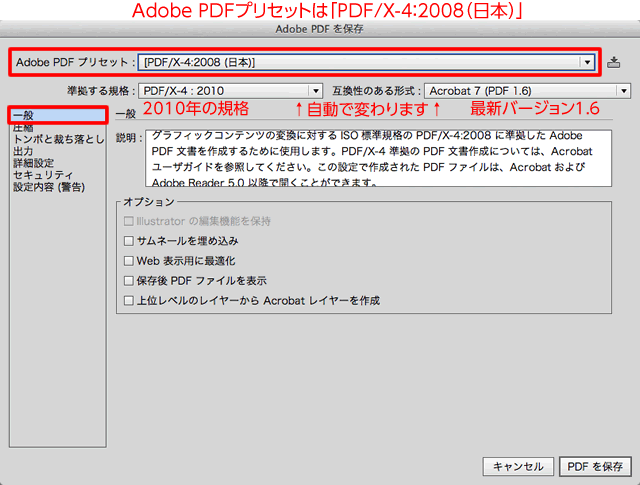Select セキュリティ in the category list
The height and width of the screenshot is (485, 640).
[x=43, y=175]
